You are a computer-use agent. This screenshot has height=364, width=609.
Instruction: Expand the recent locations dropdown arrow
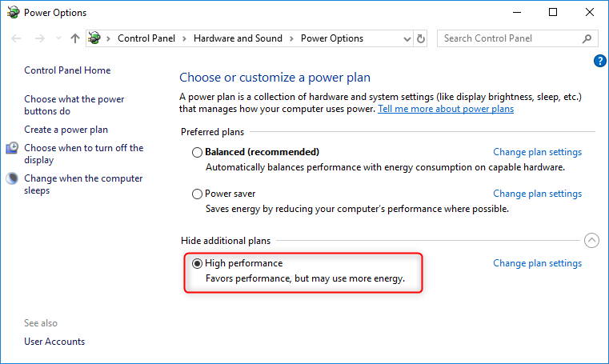(58, 38)
